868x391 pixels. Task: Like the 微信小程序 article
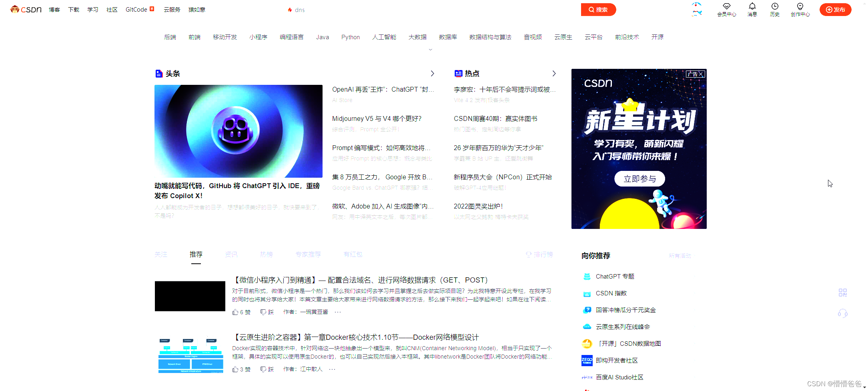[241, 312]
